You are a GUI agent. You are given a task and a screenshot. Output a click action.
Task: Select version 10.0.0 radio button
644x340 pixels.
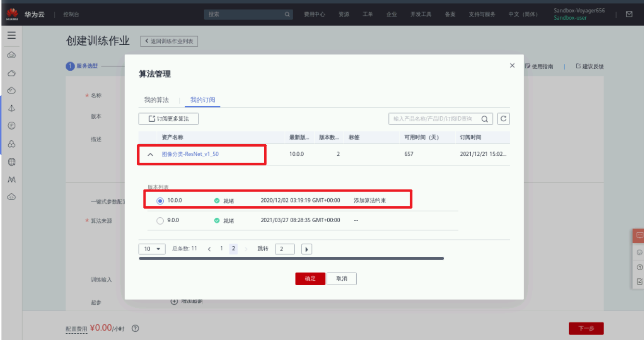pos(160,201)
